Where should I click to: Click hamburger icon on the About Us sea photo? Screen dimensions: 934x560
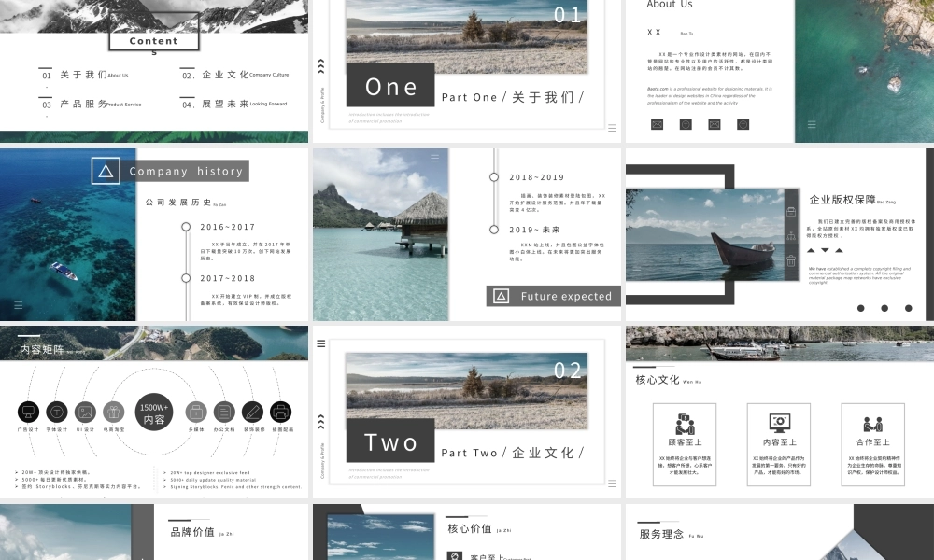(812, 124)
